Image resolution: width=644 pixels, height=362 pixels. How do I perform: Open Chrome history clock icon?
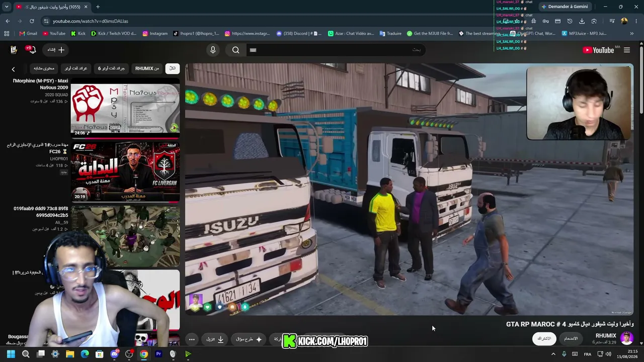click(570, 21)
